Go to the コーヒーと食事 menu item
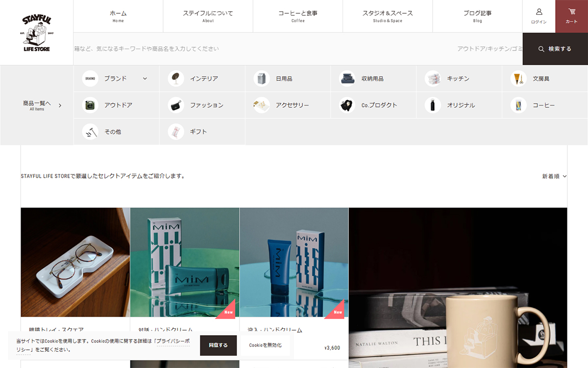This screenshot has width=588, height=368. 298,16
